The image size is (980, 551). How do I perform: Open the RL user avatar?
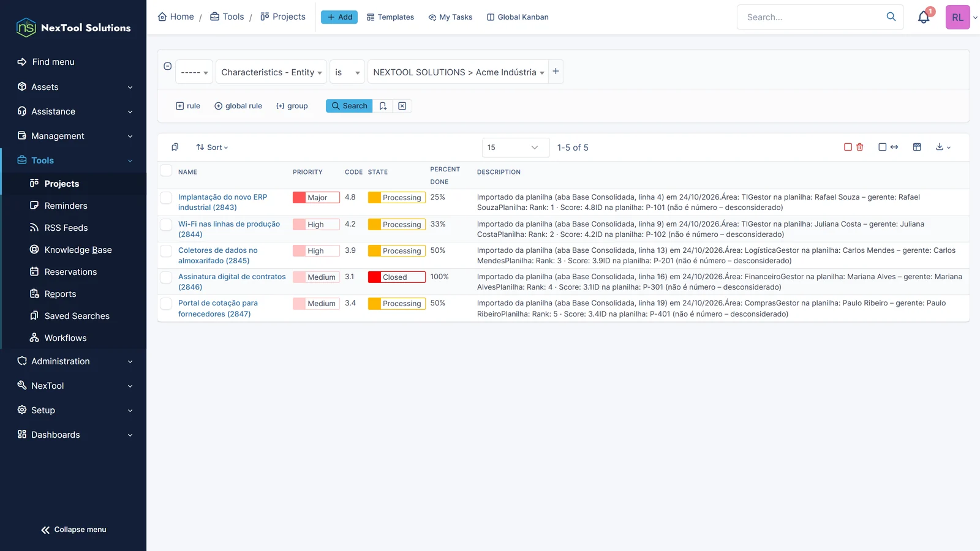[x=957, y=17]
